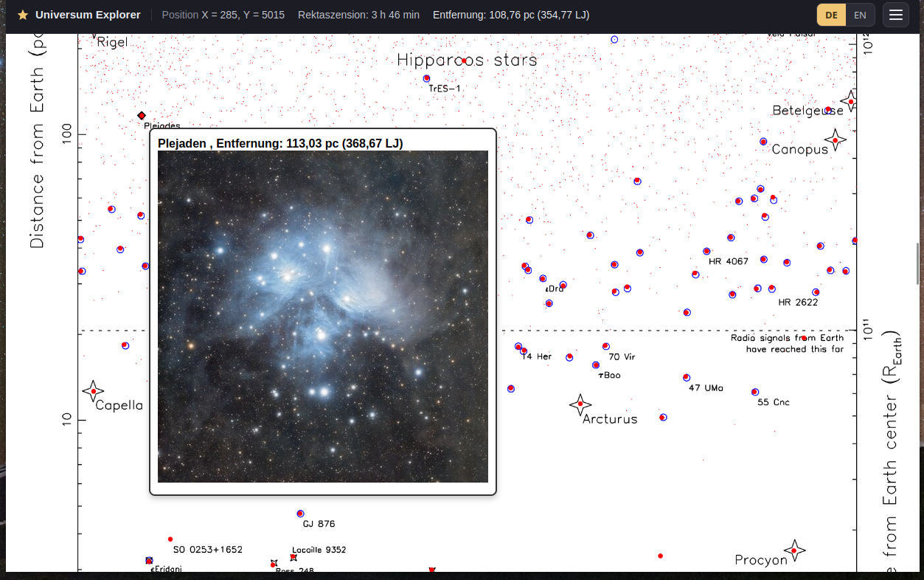Screen dimensions: 924x580
Task: Select the Arcturus four-point star marker
Action: 580,404
